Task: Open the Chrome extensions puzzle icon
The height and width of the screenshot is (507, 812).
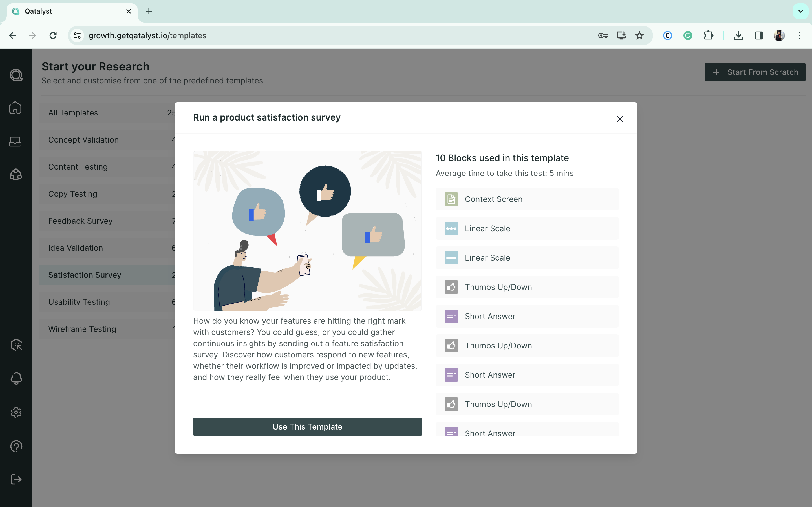Action: pos(708,35)
